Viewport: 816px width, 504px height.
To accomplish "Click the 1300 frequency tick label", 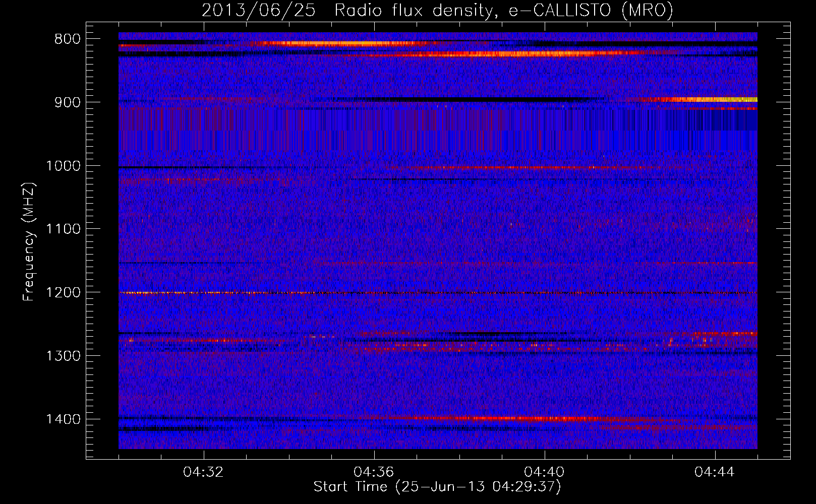I will click(63, 356).
